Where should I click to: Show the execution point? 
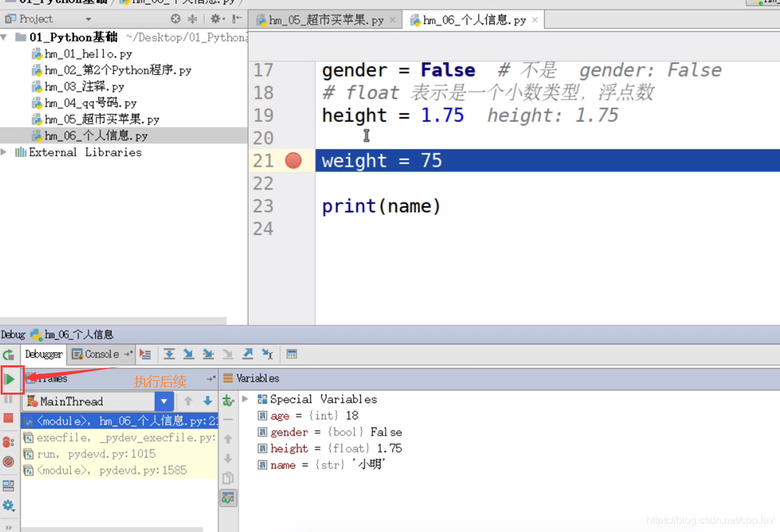145,354
